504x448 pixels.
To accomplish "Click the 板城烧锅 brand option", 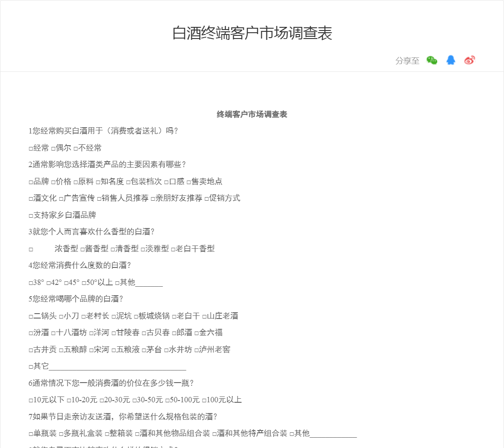I will pyautogui.click(x=152, y=315).
